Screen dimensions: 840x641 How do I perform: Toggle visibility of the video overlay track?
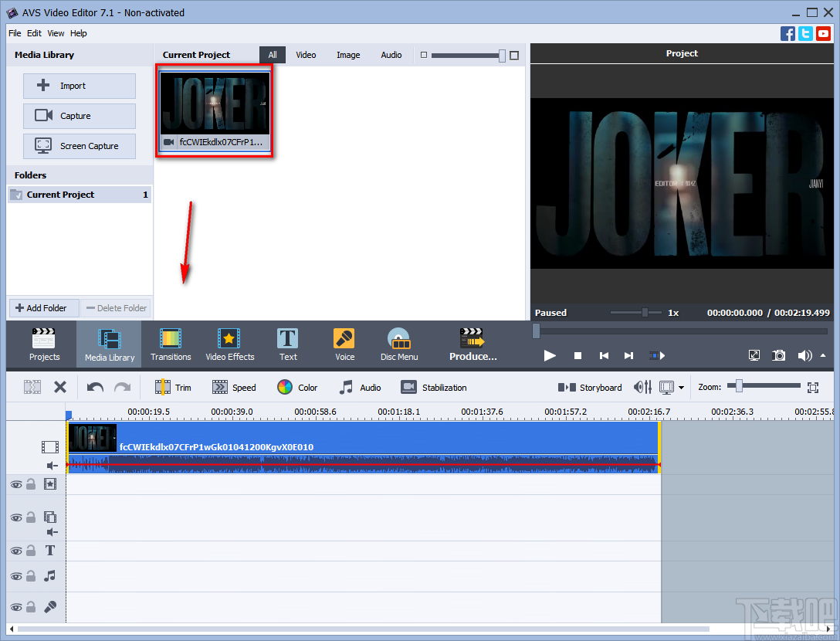16,517
